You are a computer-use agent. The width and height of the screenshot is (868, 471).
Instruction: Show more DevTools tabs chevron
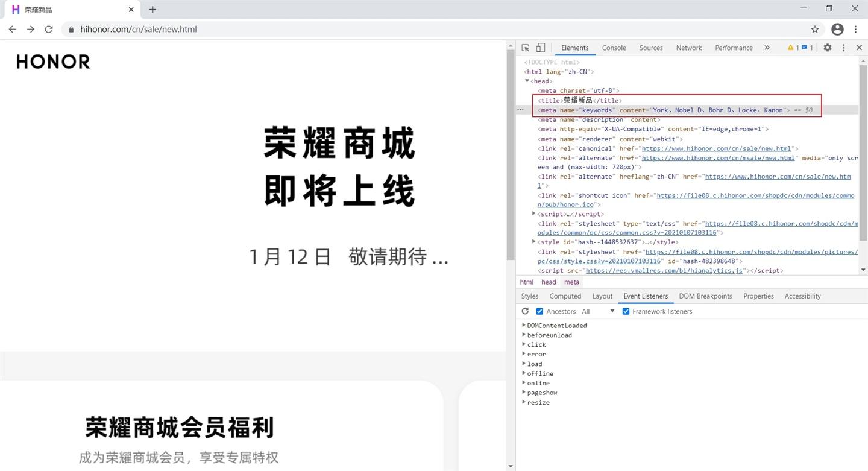click(767, 48)
